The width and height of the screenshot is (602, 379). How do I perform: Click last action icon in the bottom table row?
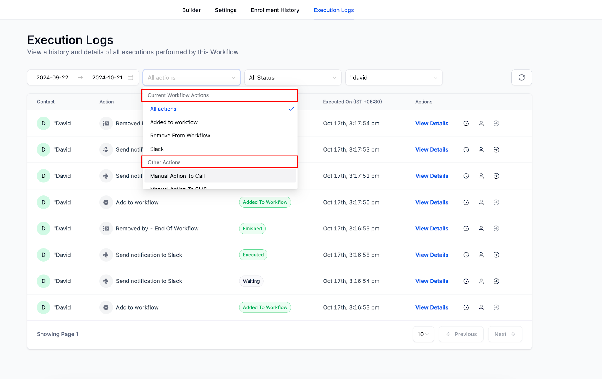496,308
